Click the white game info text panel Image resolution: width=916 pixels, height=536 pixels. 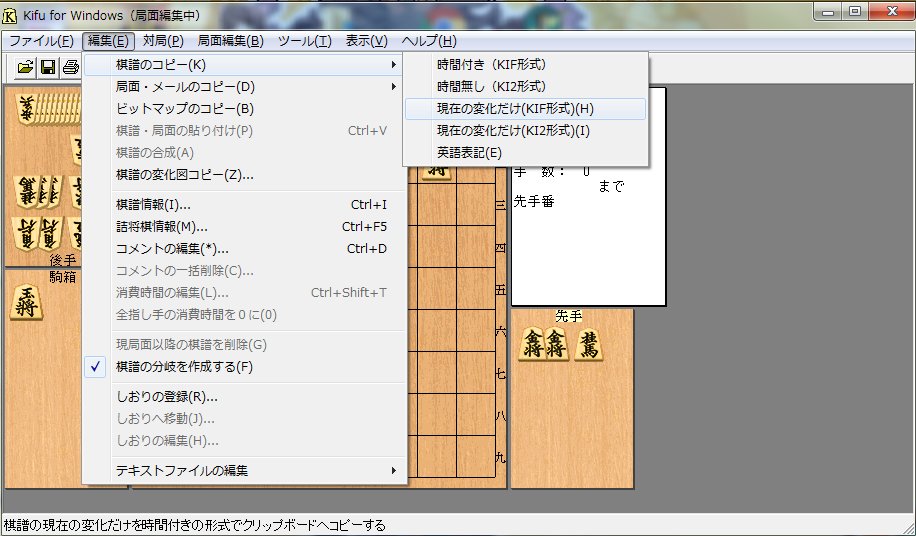(x=588, y=250)
